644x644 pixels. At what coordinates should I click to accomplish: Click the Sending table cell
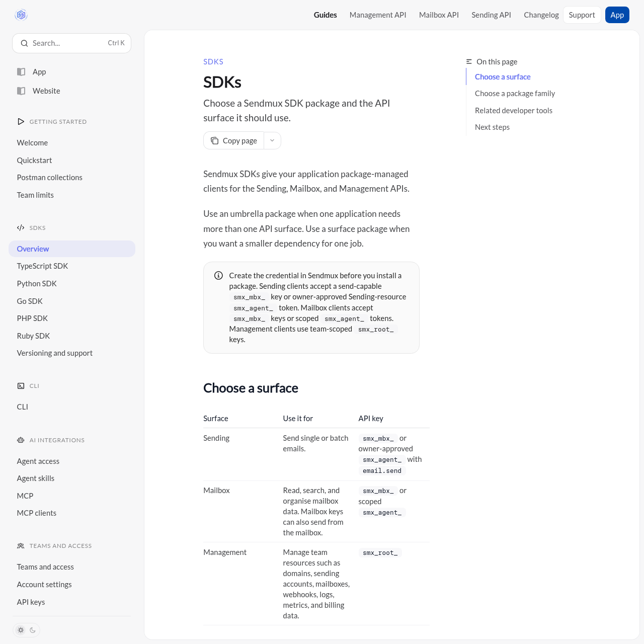coord(216,438)
